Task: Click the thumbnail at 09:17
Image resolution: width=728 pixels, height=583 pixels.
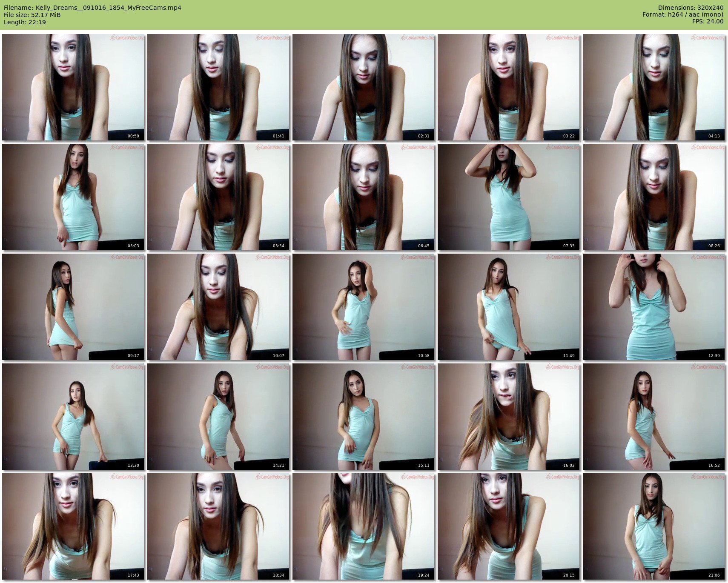Action: coord(73,307)
